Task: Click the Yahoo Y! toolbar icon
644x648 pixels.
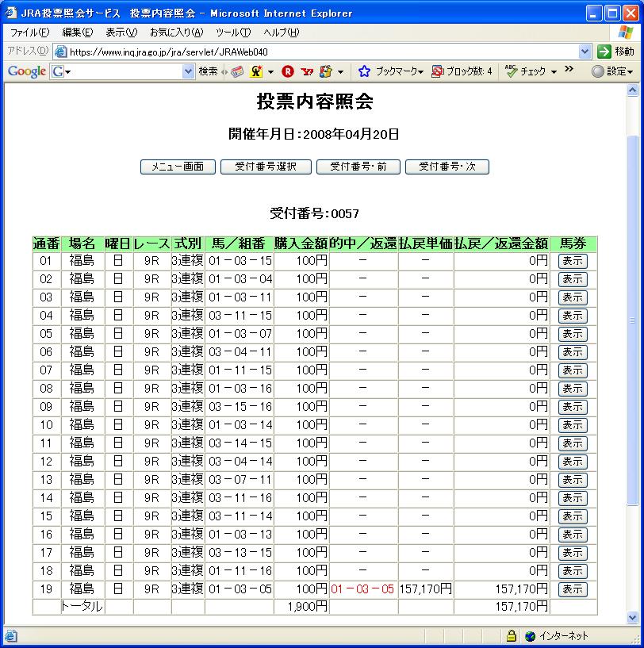Action: click(307, 71)
